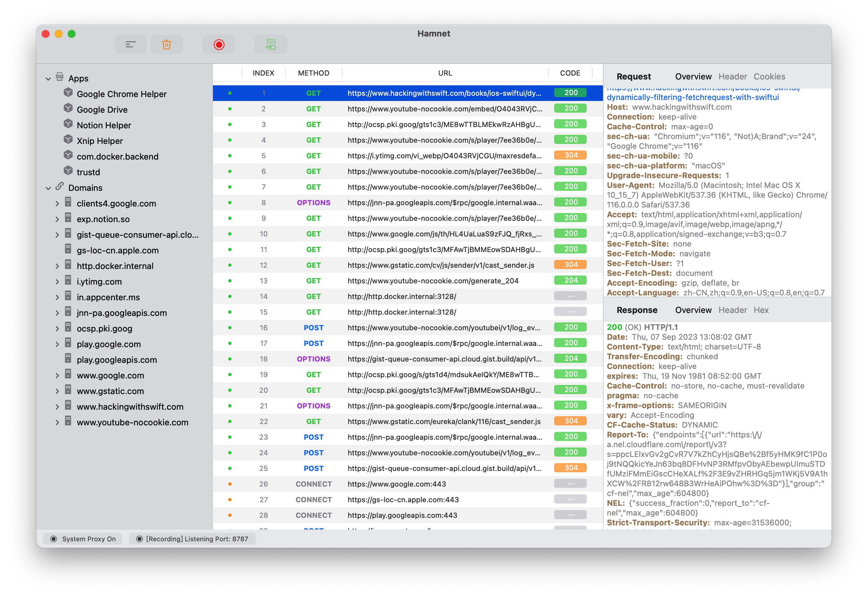Image resolution: width=868 pixels, height=596 pixels.
Task: Toggle the Recording Listening Port 8787 indicator
Action: pyautogui.click(x=192, y=538)
